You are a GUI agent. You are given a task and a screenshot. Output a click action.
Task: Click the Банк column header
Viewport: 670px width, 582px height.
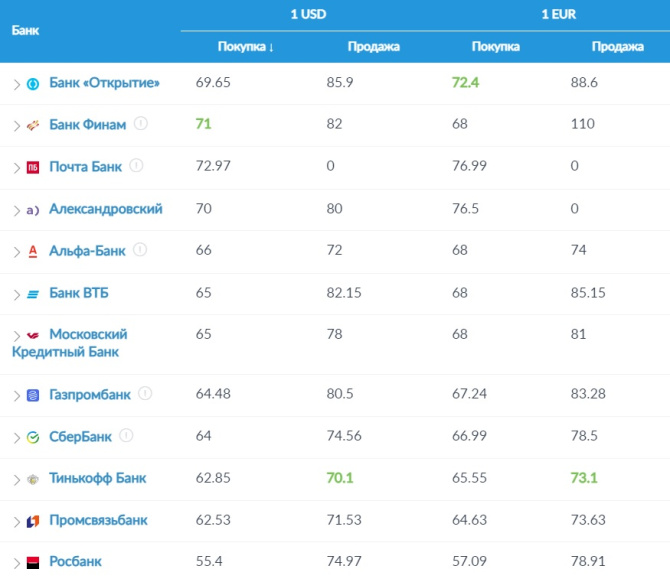(x=26, y=30)
